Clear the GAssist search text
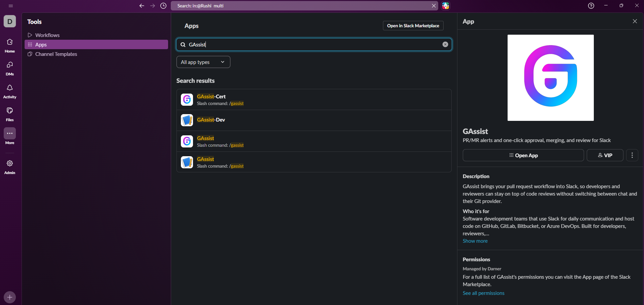Screen dimensions: 644x305 [445, 44]
